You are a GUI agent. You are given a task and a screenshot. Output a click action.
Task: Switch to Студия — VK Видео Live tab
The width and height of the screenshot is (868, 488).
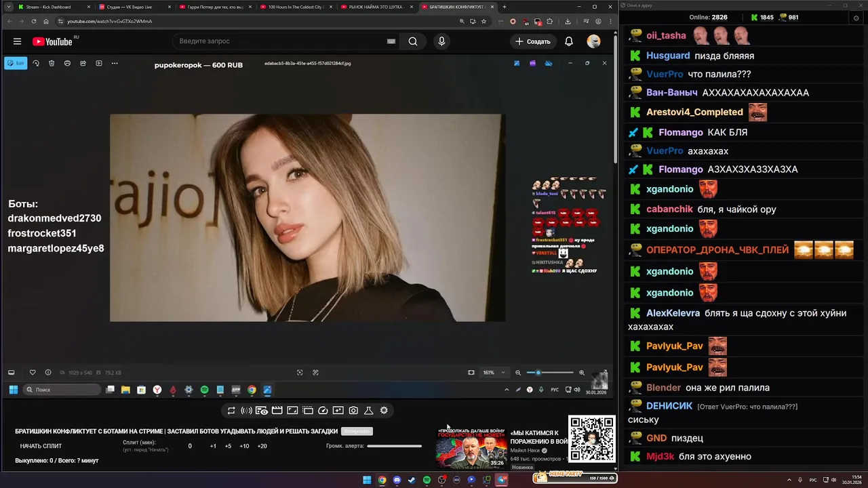click(135, 7)
